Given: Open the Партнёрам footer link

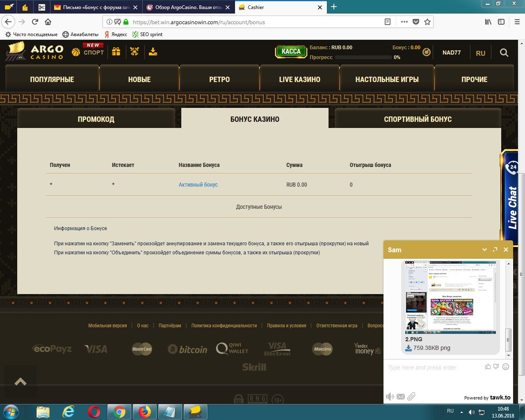Looking at the screenshot, I should [x=170, y=326].
